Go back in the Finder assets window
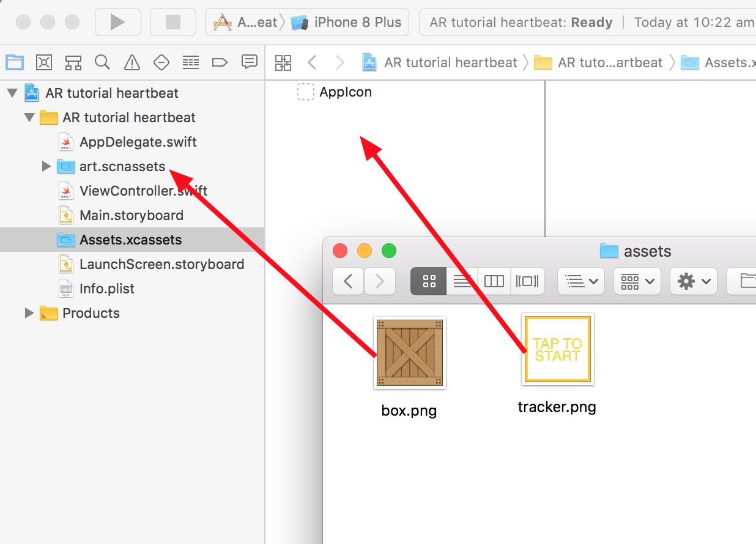 pos(349,281)
